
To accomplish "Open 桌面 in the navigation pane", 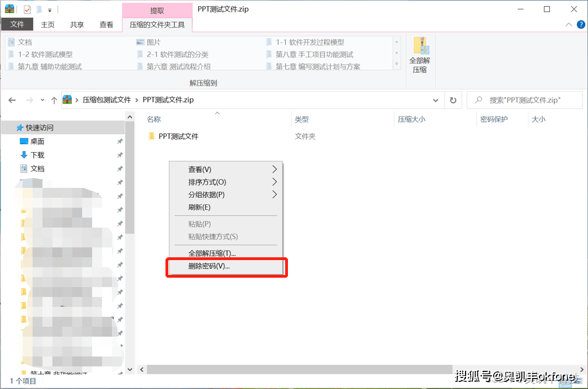I will click(37, 141).
